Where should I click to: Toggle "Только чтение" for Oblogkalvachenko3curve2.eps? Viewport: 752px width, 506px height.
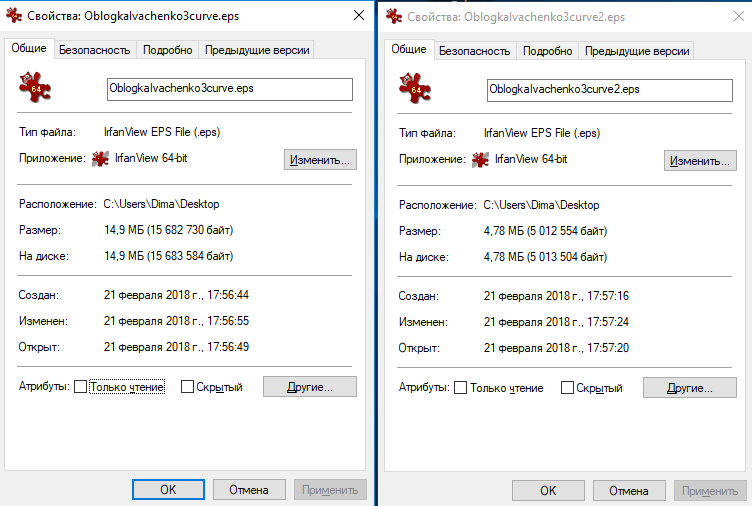click(460, 388)
